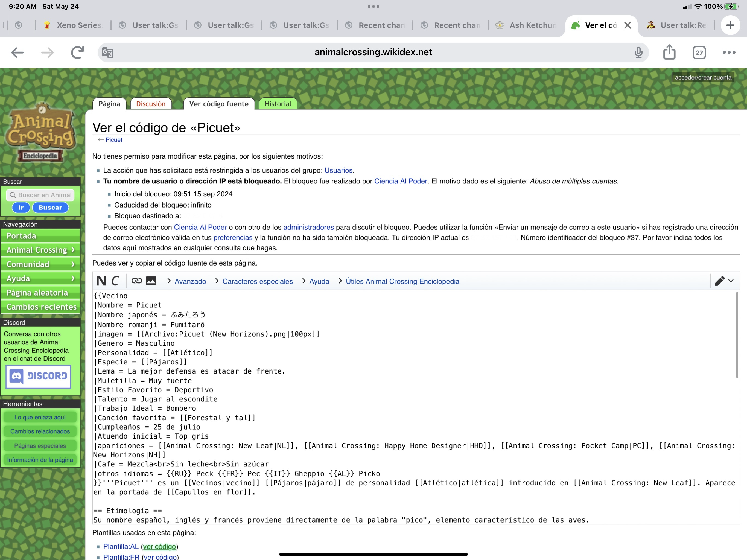Click the bold N editor icon
The height and width of the screenshot is (560, 747).
tap(101, 281)
